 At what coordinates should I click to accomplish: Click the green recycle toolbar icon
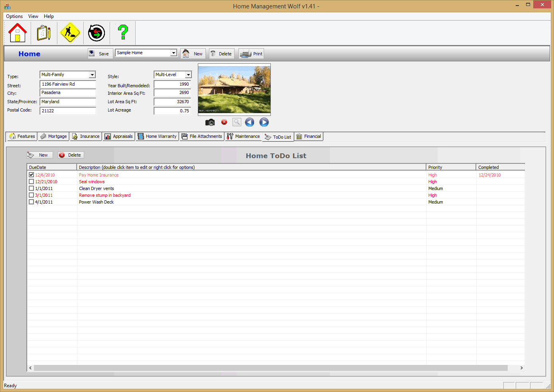(x=96, y=33)
